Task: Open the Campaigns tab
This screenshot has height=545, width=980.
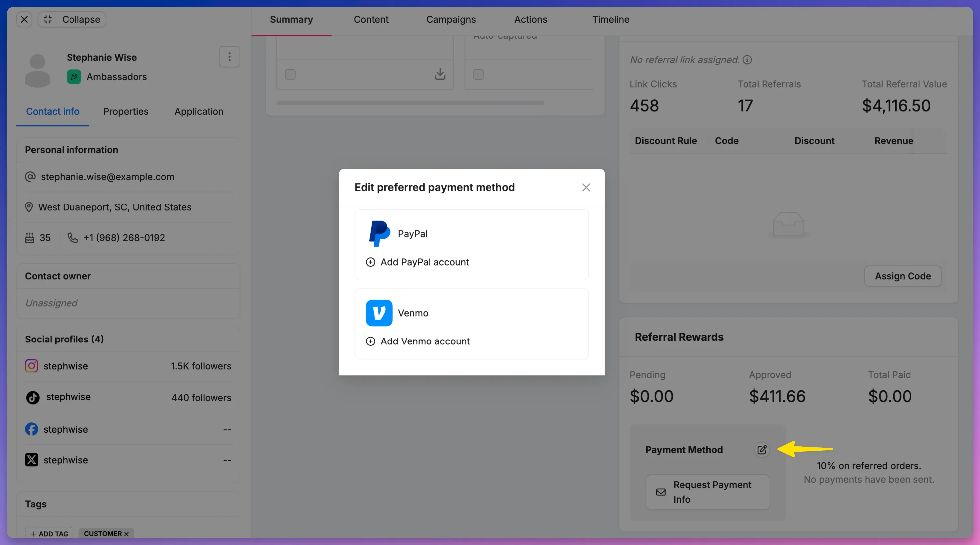Action: (451, 19)
